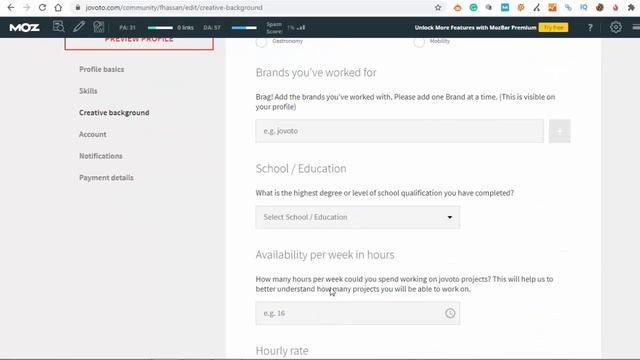Open Profile basics section

[102, 69]
